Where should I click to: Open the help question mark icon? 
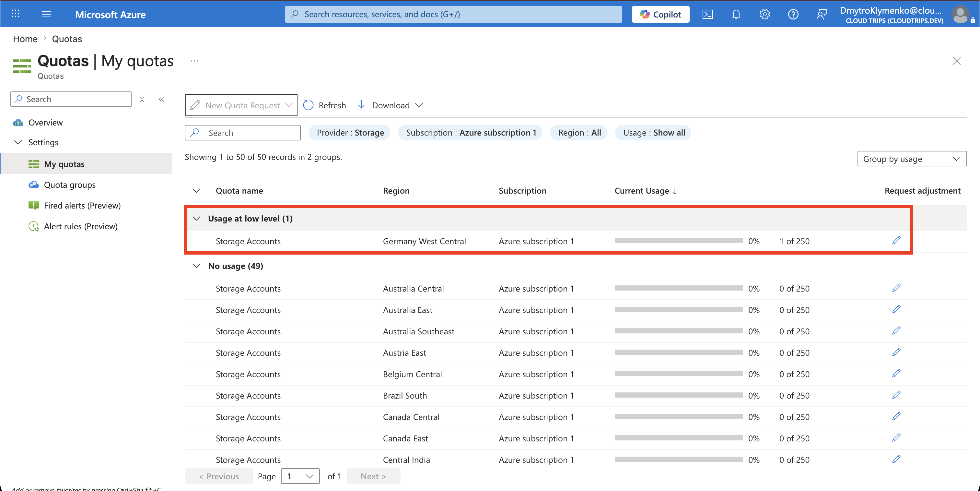pos(793,14)
